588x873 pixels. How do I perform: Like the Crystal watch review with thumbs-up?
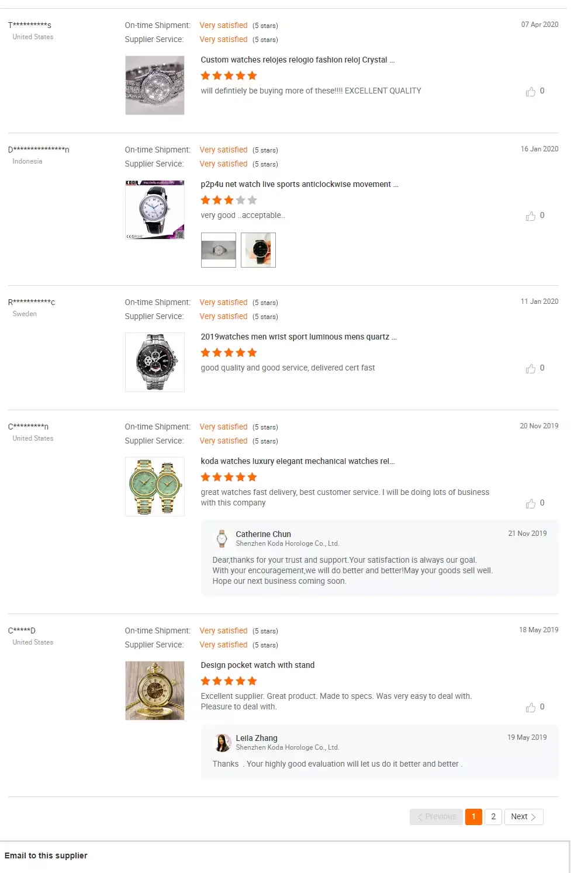click(x=531, y=92)
